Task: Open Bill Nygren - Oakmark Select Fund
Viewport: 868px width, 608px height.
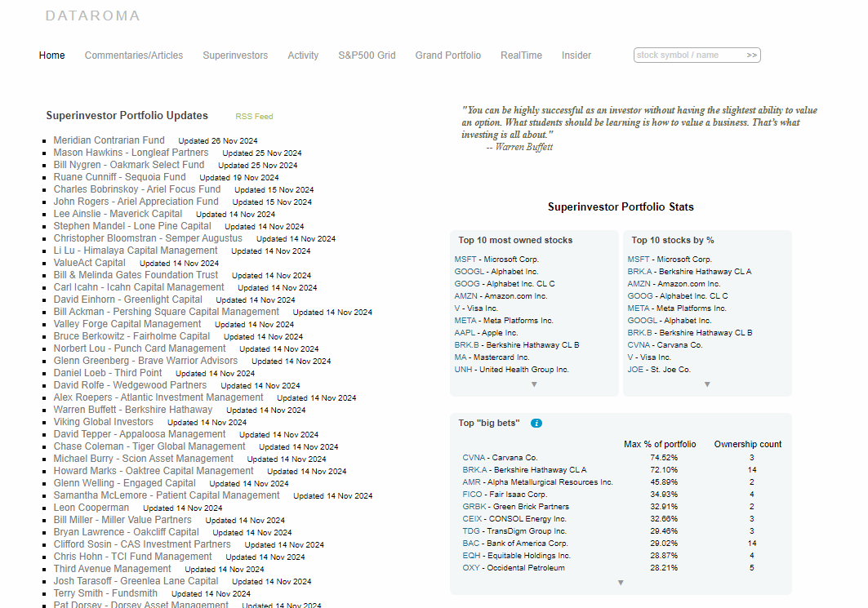Action: pos(129,165)
